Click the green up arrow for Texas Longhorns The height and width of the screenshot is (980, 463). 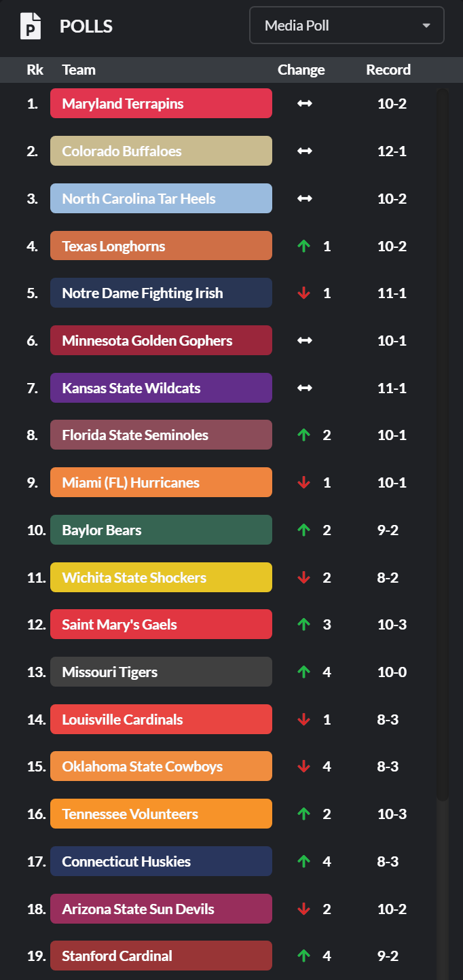click(304, 246)
